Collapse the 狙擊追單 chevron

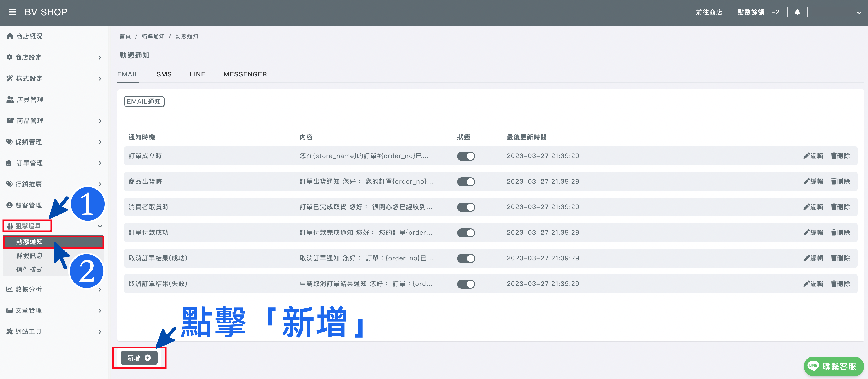(x=100, y=226)
